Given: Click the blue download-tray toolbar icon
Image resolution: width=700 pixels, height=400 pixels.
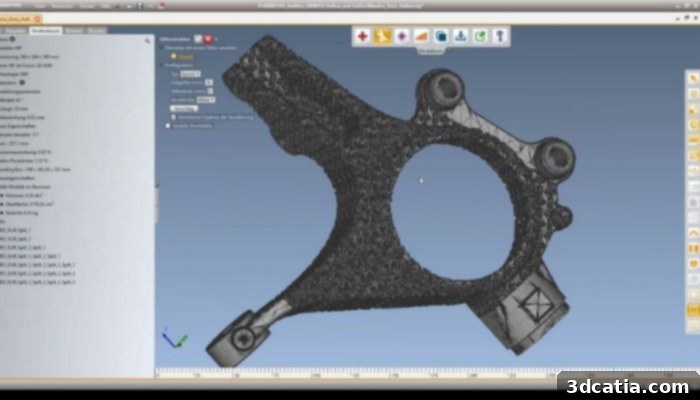Looking at the screenshot, I should pyautogui.click(x=460, y=36).
